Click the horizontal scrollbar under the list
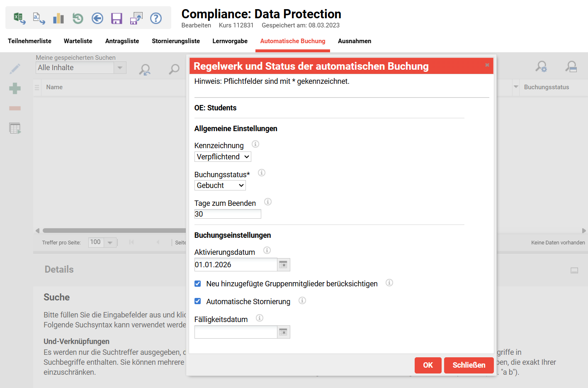The height and width of the screenshot is (388, 588). point(114,231)
